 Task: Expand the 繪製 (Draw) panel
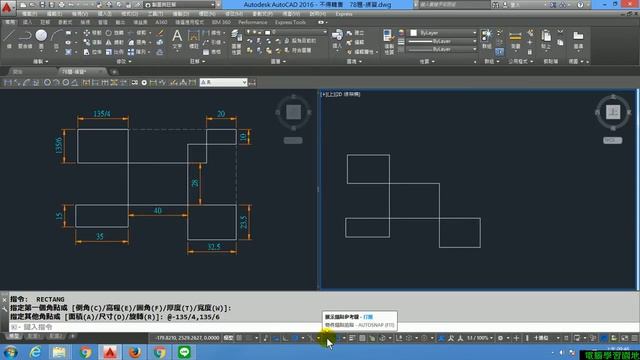click(x=40, y=62)
